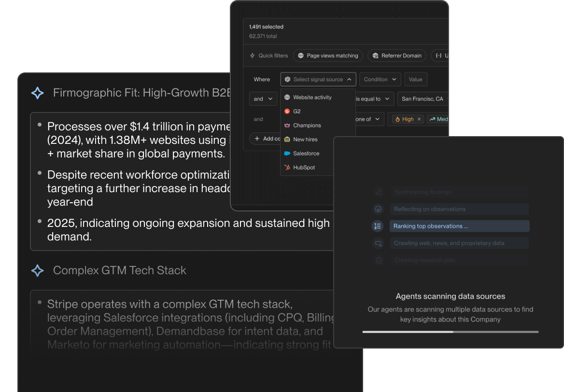Apply the Page views matching quick filter
The width and height of the screenshot is (564, 392).
point(328,56)
